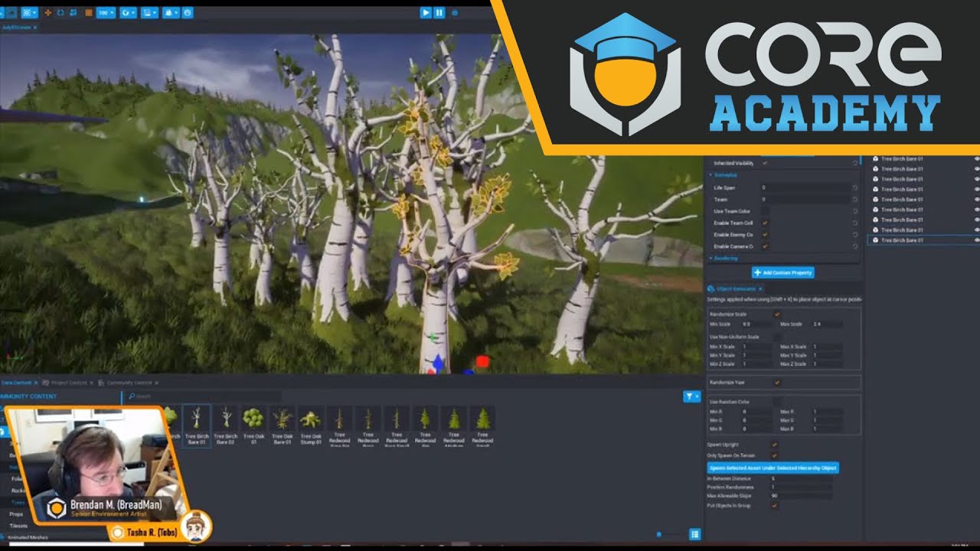Reset Team with its revert icon
Screen dimensions: 980x551
point(854,199)
